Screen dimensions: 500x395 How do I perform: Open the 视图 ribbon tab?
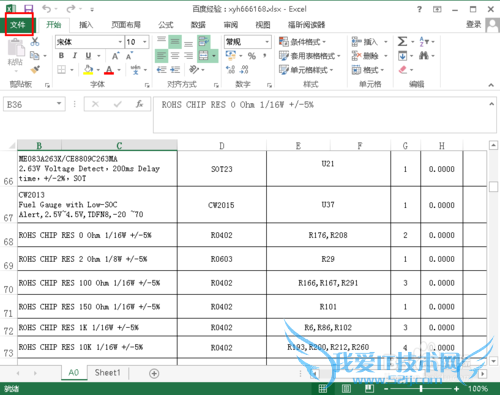click(x=263, y=25)
